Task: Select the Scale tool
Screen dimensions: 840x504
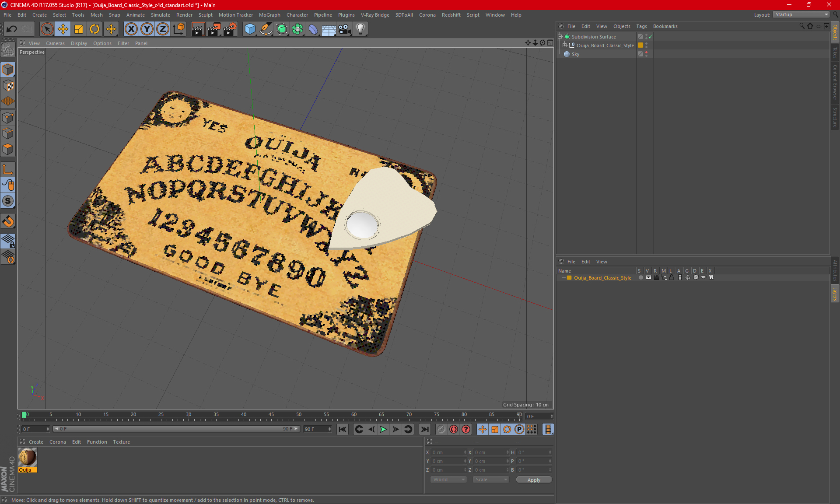Action: [79, 29]
